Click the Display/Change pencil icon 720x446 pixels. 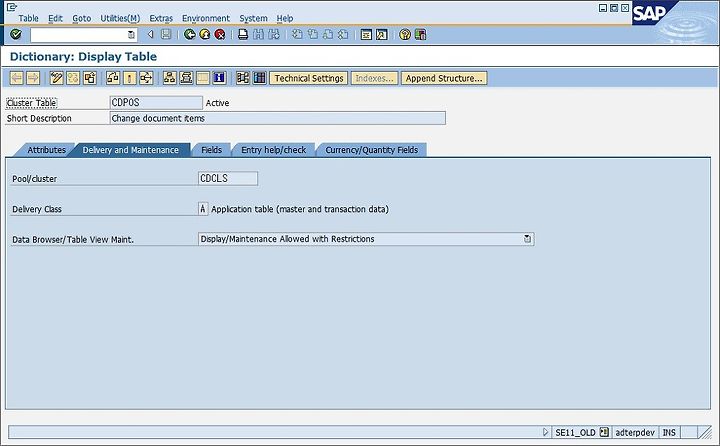56,78
